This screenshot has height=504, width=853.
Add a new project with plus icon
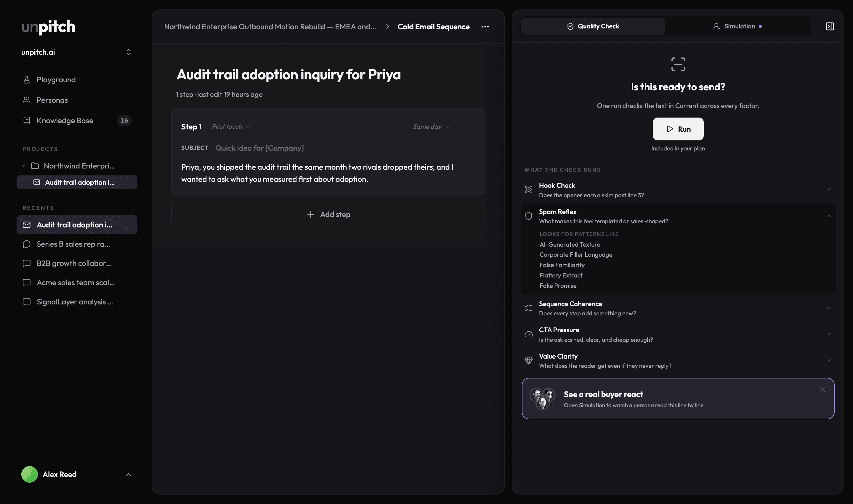[x=128, y=149]
